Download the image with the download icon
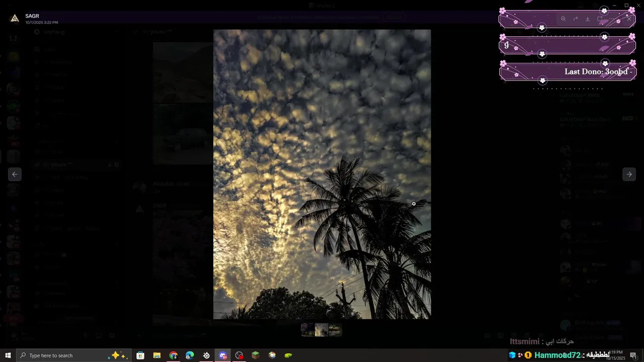The width and height of the screenshot is (644, 362). [x=588, y=19]
